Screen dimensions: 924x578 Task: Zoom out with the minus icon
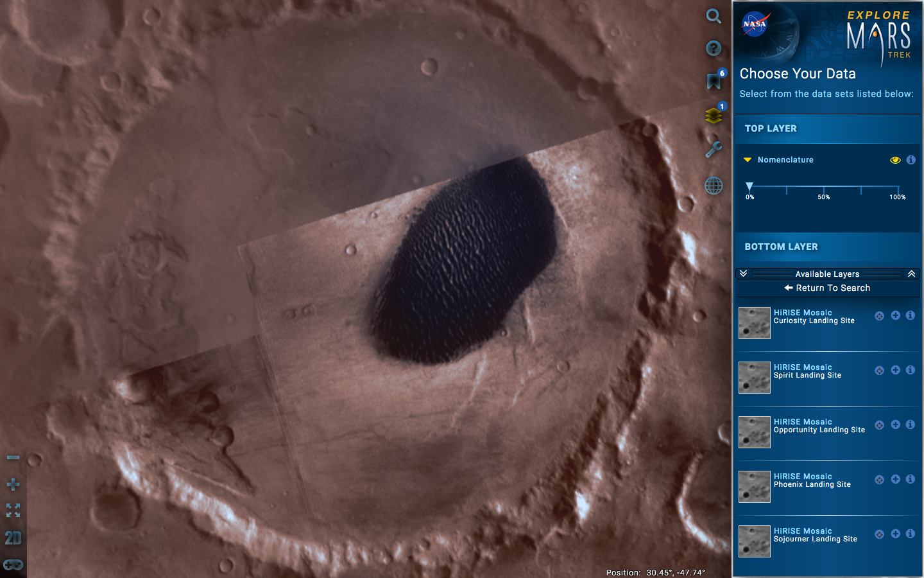coord(13,457)
